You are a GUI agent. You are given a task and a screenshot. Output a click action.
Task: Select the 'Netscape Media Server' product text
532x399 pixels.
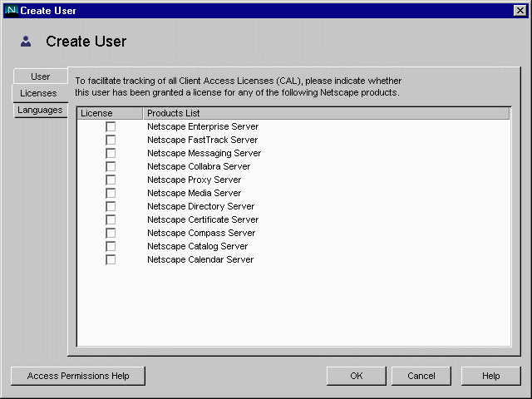tap(195, 193)
